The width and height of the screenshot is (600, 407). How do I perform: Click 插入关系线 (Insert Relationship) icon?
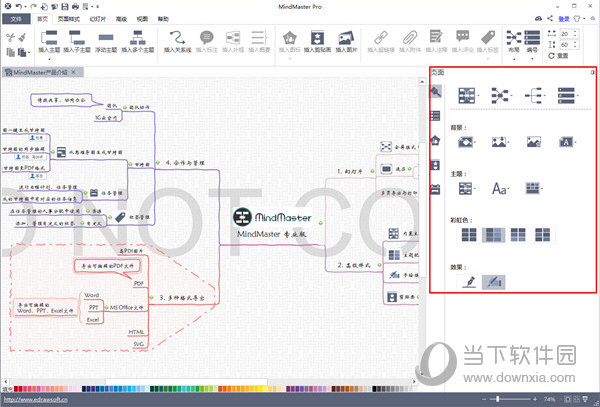pyautogui.click(x=177, y=38)
